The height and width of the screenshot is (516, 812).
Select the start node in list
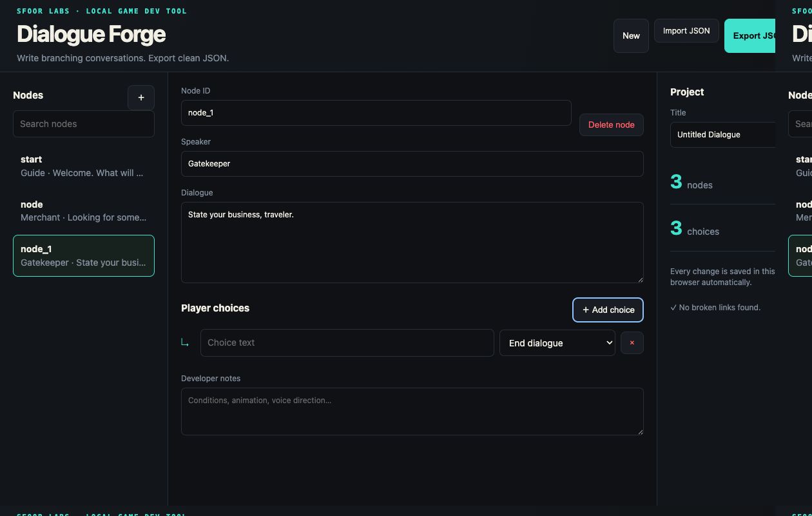point(84,166)
